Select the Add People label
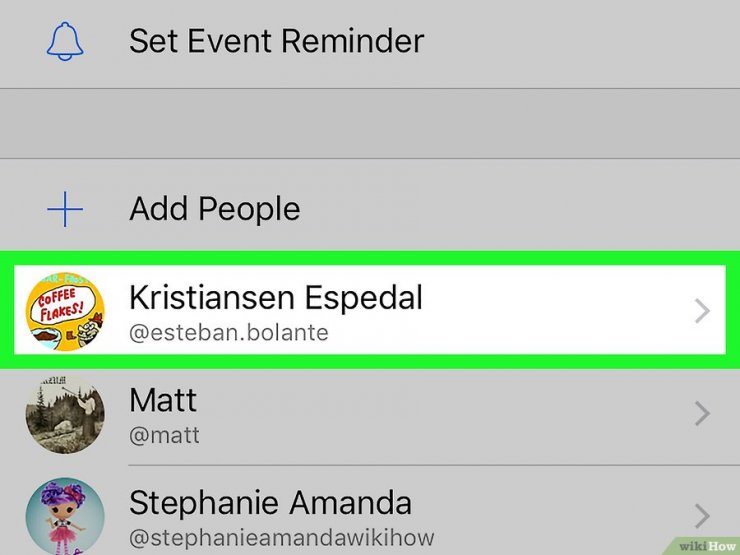Screen dimensions: 740x555 tap(215, 209)
